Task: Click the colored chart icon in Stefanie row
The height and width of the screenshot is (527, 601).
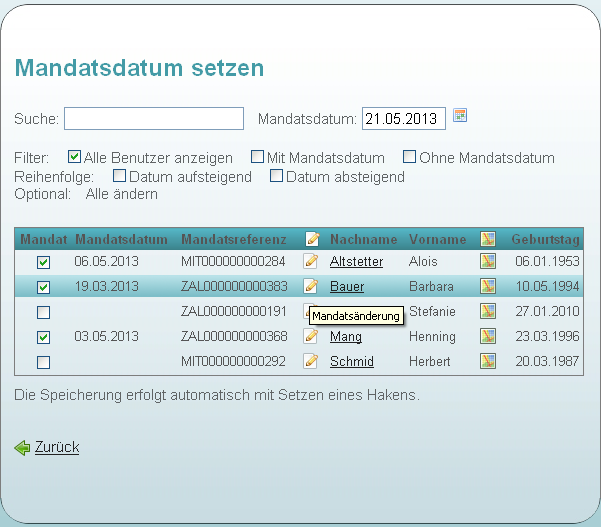Action: (x=488, y=311)
